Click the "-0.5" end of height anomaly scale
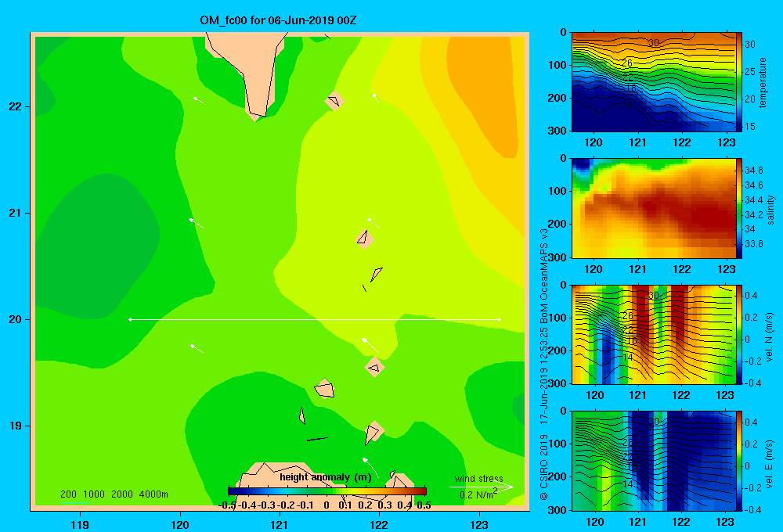The width and height of the screenshot is (783, 532). point(227,505)
